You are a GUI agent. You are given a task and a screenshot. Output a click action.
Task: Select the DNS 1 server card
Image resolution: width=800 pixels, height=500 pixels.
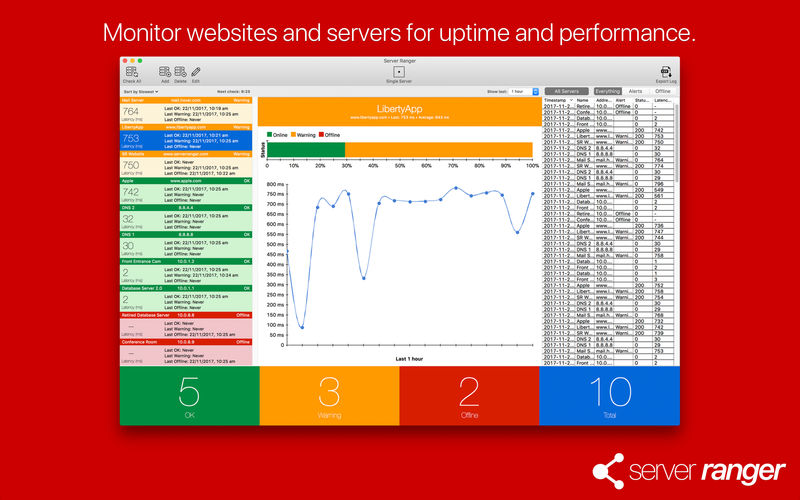[x=186, y=245]
